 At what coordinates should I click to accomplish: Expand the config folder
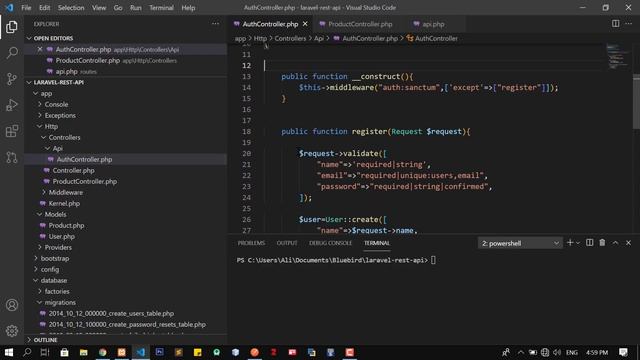[x=50, y=269]
